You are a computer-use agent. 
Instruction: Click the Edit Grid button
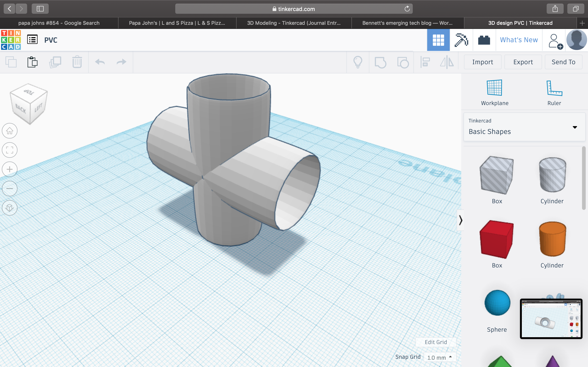click(436, 342)
